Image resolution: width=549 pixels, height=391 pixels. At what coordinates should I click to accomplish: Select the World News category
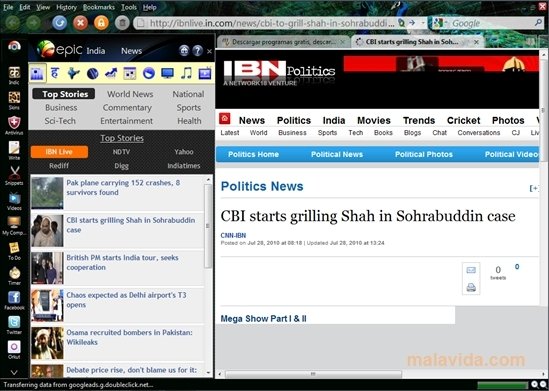tap(130, 94)
